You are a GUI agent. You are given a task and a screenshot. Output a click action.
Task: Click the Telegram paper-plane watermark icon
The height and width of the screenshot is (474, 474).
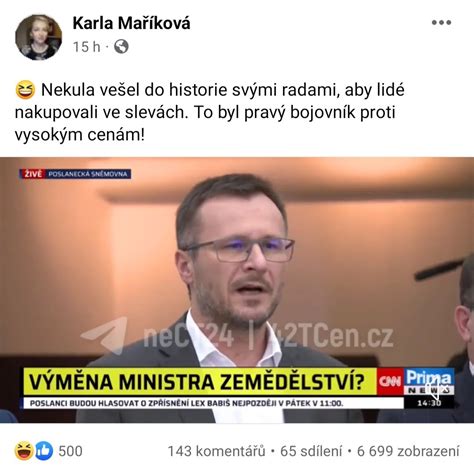click(104, 335)
